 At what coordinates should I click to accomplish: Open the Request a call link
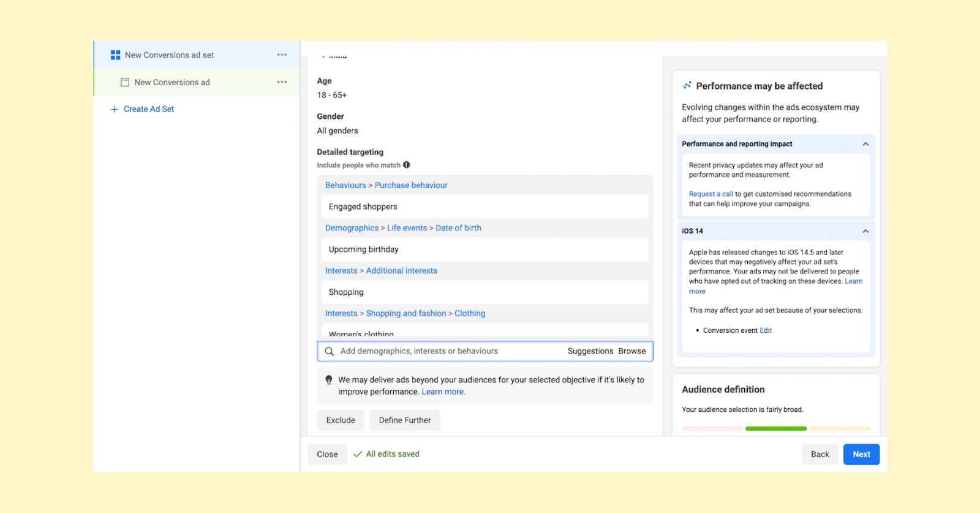coord(710,194)
